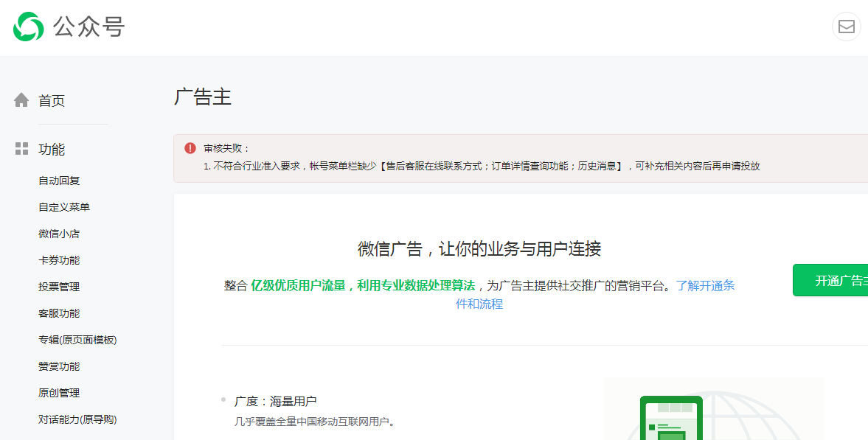Open 赞赏功能 in the sidebar
The image size is (868, 440).
click(x=59, y=366)
